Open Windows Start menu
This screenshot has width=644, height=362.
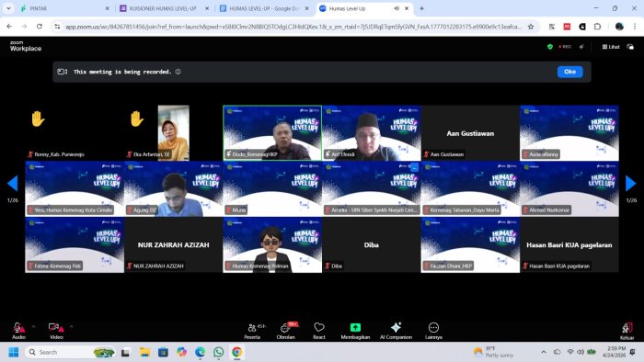[14, 352]
